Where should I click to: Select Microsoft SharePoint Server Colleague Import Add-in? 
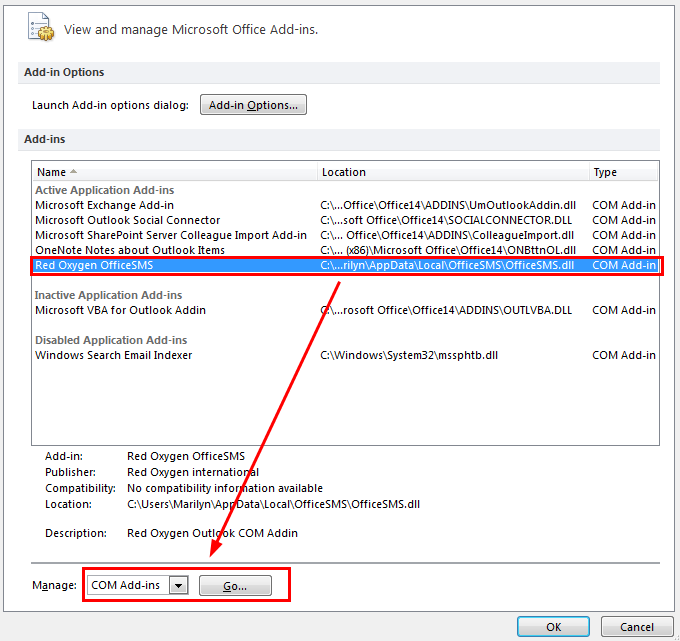click(x=345, y=235)
